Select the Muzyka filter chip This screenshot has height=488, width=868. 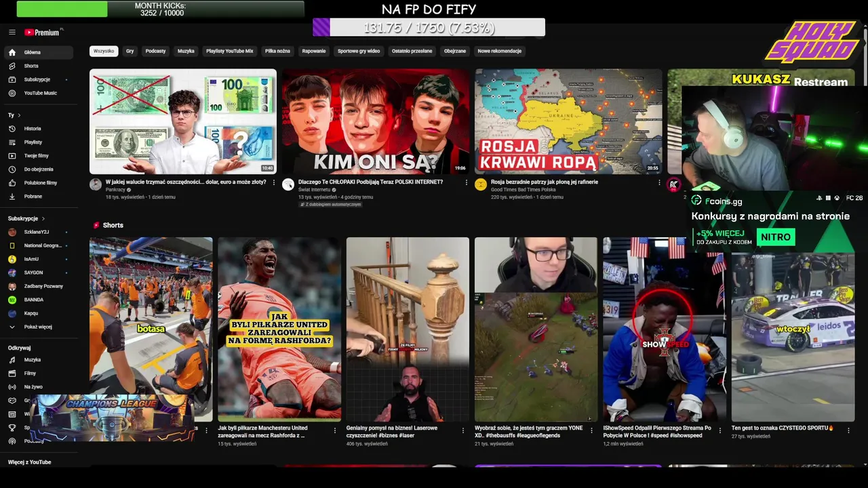click(x=186, y=51)
